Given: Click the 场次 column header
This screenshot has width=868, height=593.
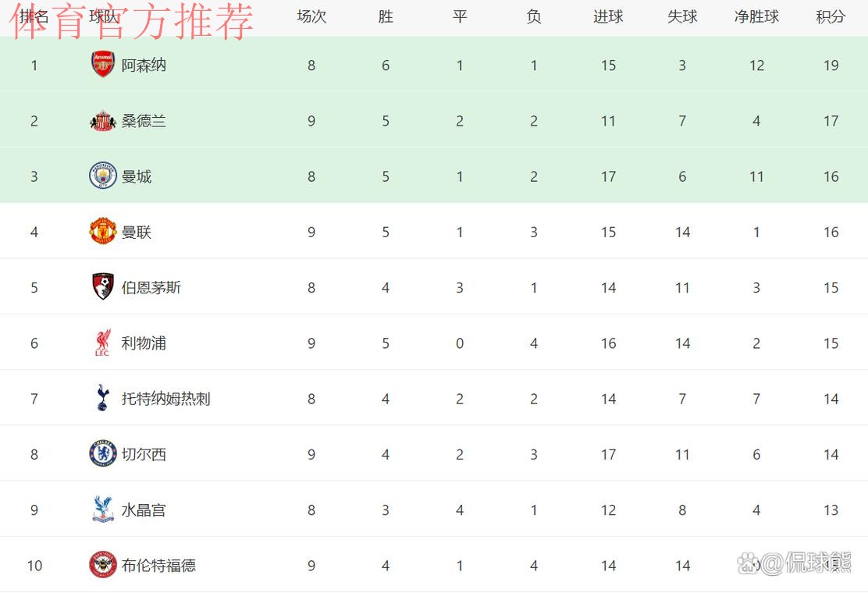Looking at the screenshot, I should 311,16.
